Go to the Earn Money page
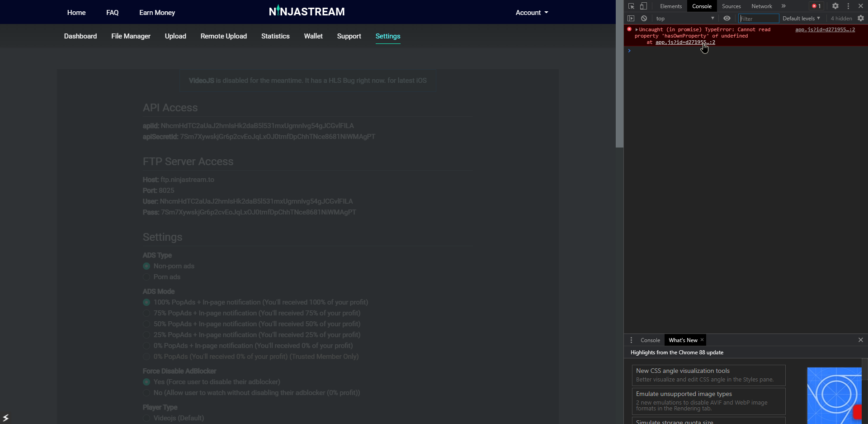868x424 pixels. tap(157, 13)
